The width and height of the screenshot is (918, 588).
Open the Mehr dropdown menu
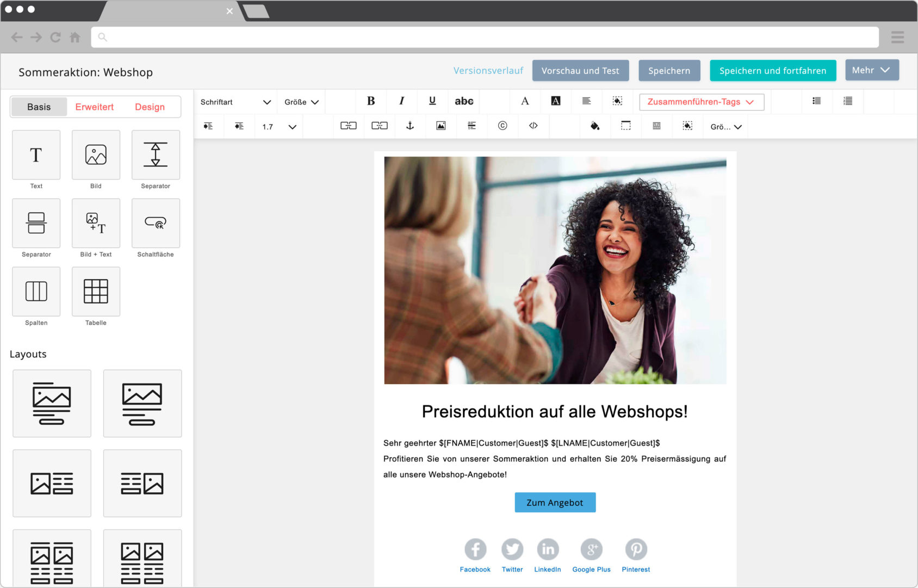click(871, 70)
